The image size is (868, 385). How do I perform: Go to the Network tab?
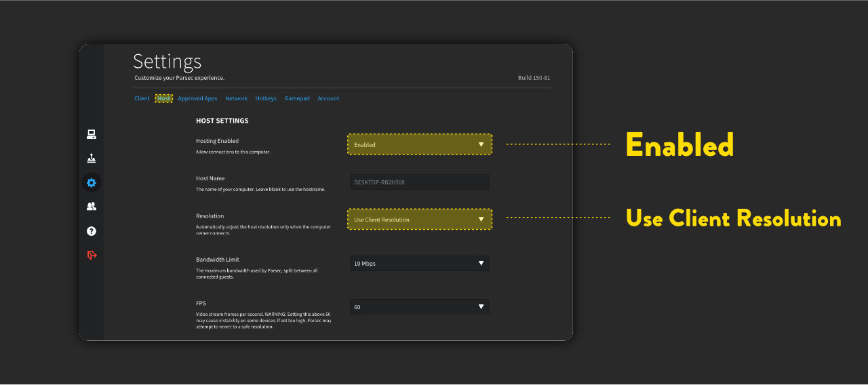[236, 99]
